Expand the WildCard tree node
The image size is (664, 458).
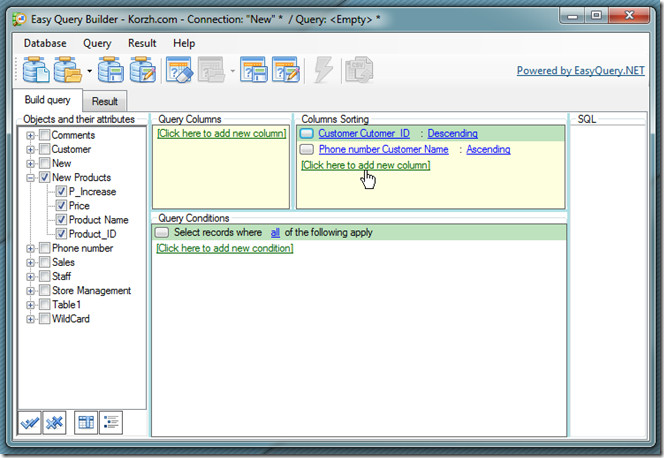point(30,319)
